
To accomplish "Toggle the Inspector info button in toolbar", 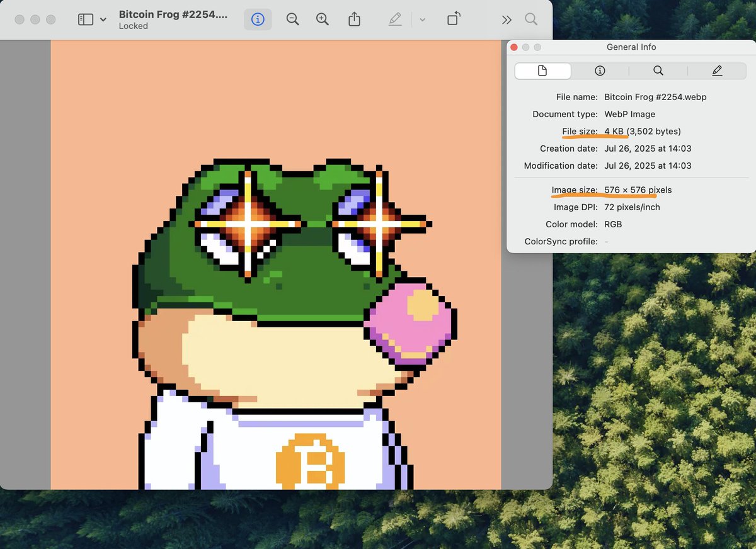I will click(258, 20).
